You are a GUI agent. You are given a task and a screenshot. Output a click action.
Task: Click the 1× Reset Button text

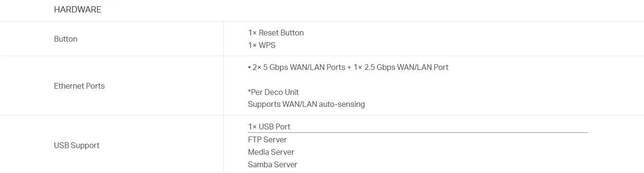tap(276, 33)
